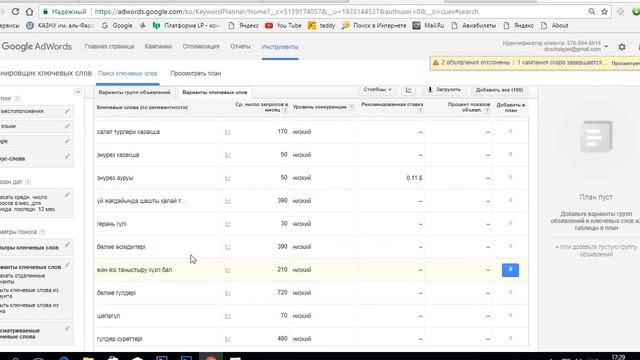Add 'энурез казакша' keyword to plan

(x=510, y=154)
